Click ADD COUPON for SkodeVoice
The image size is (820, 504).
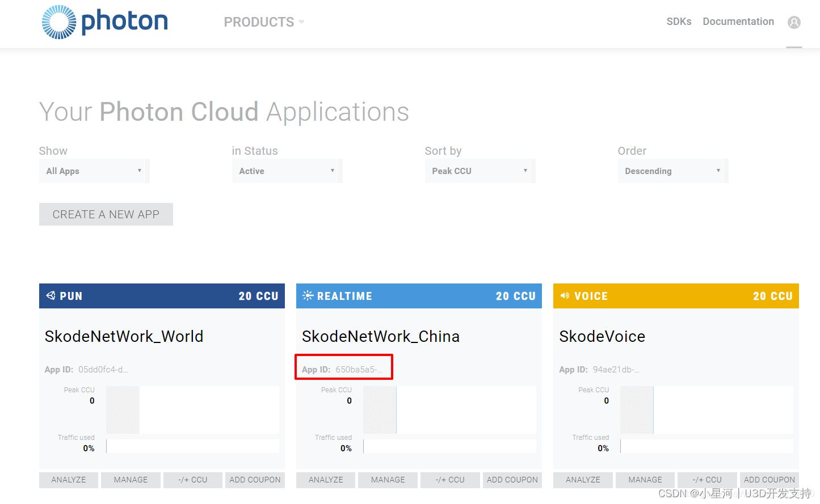pyautogui.click(x=769, y=480)
